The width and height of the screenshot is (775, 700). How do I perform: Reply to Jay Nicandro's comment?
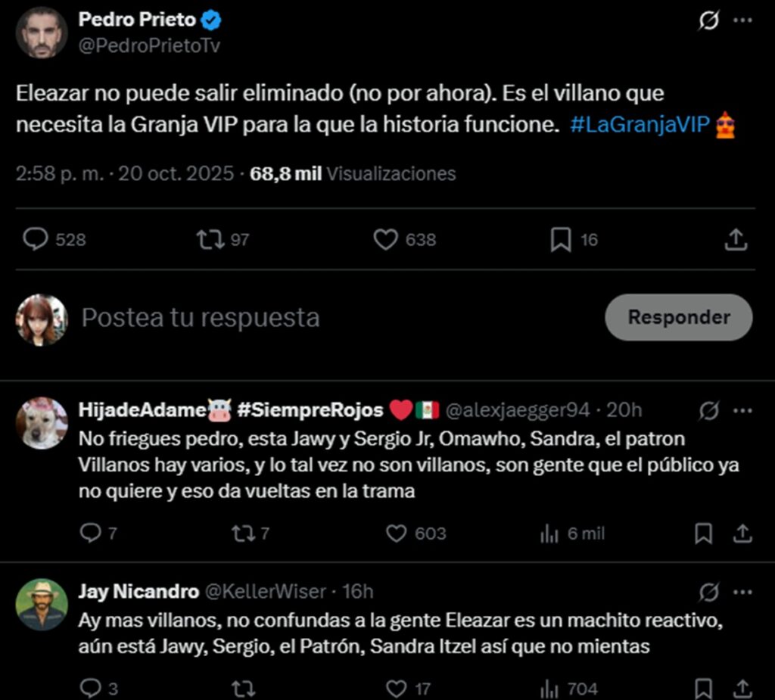pos(90,689)
